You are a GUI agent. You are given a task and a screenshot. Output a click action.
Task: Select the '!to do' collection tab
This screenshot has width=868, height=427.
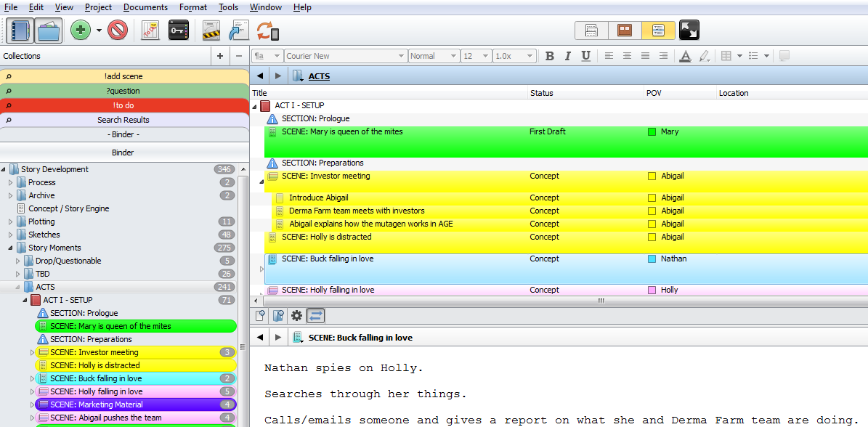(x=124, y=105)
